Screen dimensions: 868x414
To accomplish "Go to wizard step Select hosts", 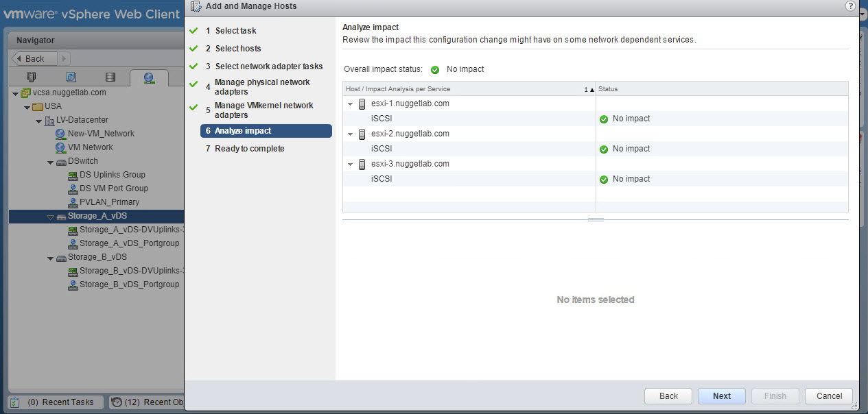I will tap(237, 49).
